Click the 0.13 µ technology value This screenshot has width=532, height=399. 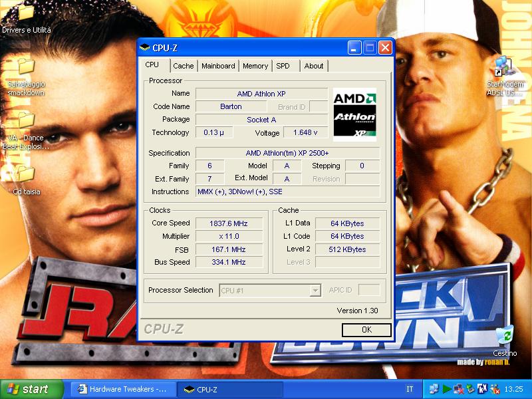coord(213,132)
